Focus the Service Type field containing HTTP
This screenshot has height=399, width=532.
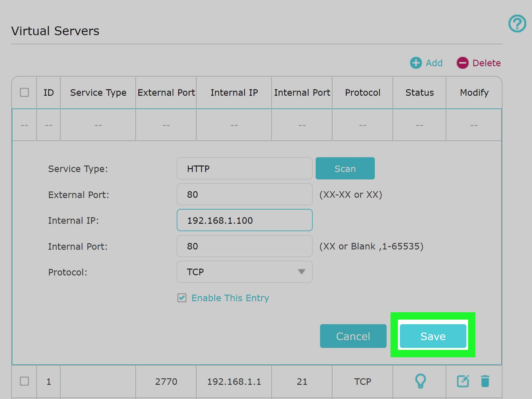[245, 168]
